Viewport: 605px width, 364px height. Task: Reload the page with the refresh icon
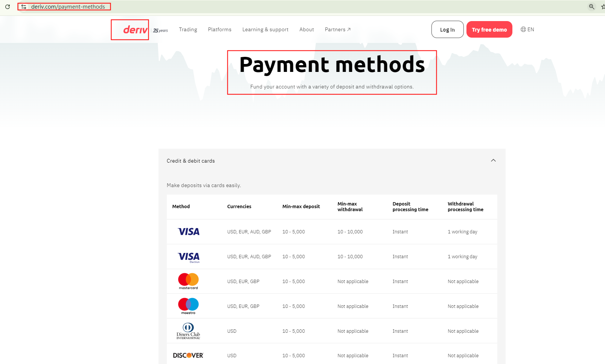tap(8, 7)
